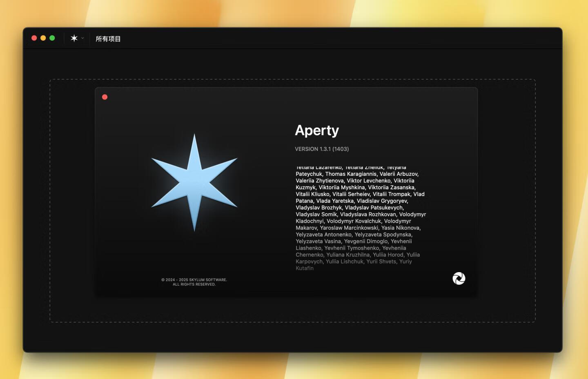
Task: Click the name Viktoriia Myshkina in the credits
Action: click(x=342, y=187)
